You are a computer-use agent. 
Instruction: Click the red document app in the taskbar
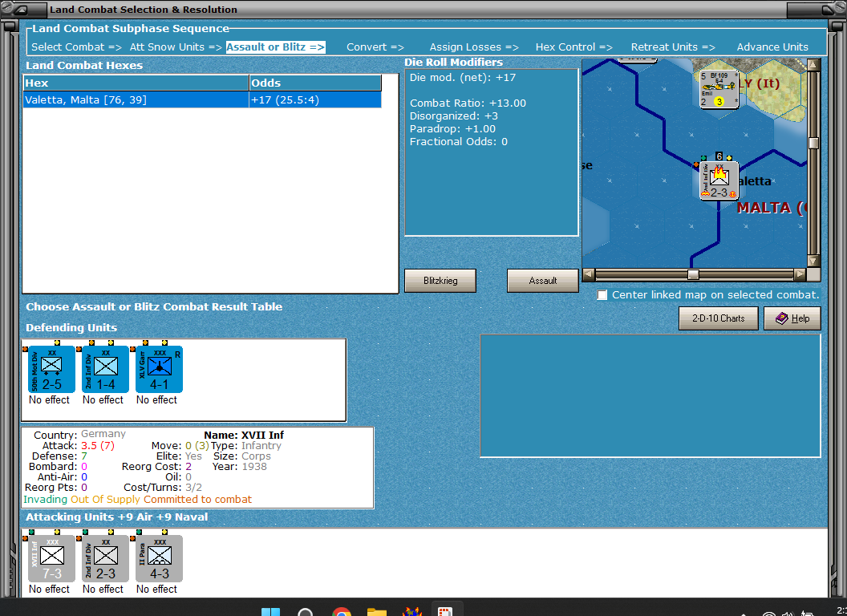point(444,612)
